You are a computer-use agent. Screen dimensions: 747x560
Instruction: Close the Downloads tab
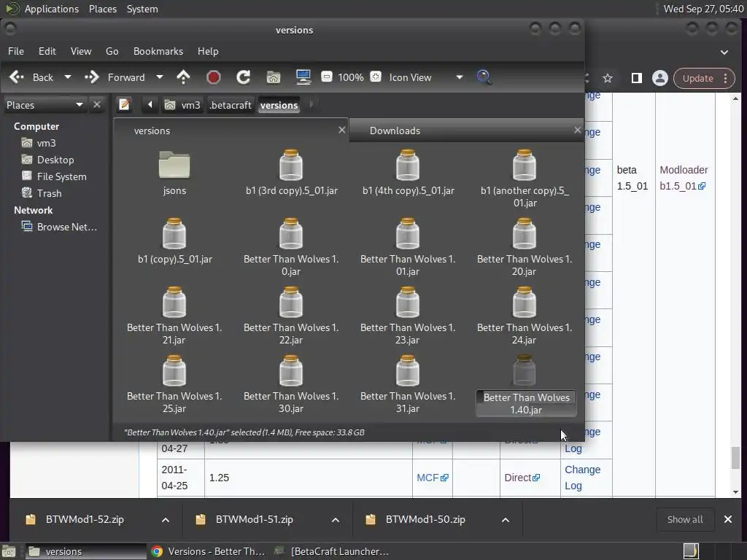tap(578, 130)
